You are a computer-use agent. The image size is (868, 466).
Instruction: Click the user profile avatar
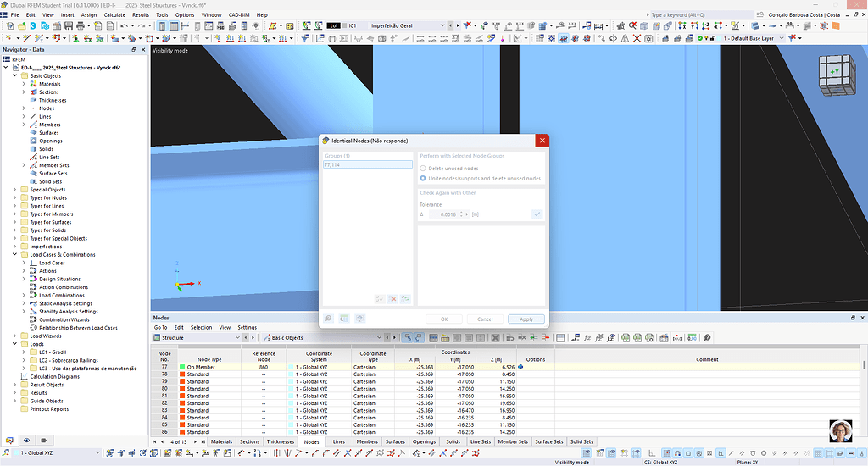(840, 431)
